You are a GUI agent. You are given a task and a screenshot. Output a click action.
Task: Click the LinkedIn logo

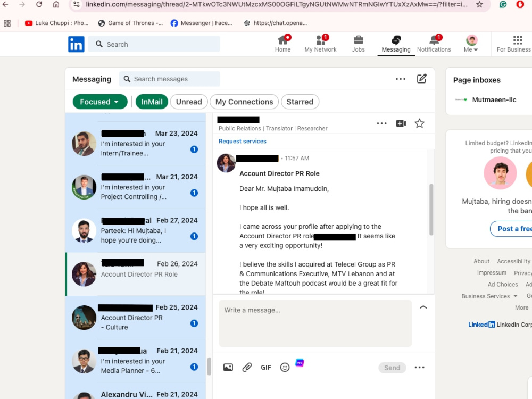[76, 44]
